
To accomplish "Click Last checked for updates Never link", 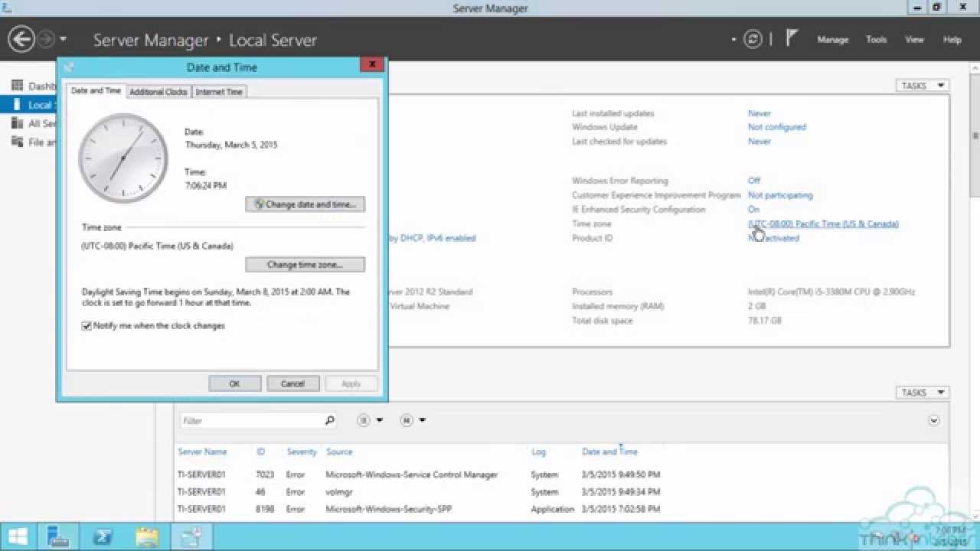I will coord(759,142).
